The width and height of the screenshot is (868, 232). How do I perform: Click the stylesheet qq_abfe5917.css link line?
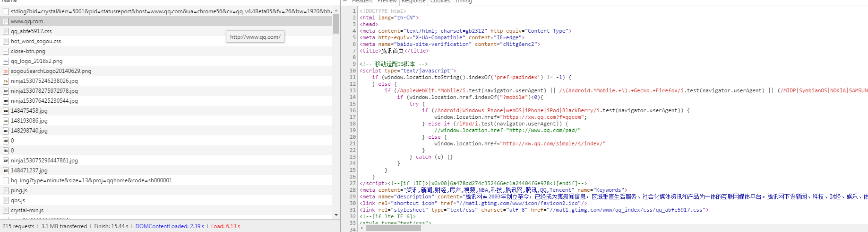534,210
